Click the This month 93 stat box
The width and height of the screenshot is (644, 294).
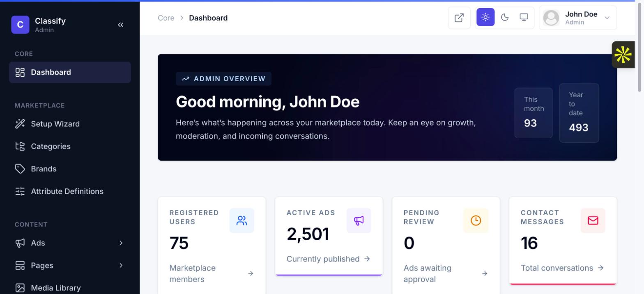534,113
